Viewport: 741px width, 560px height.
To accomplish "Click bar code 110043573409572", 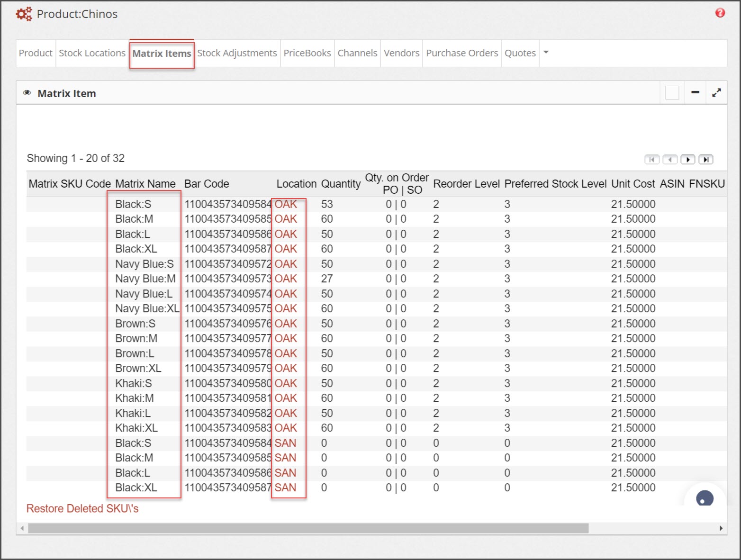I will (x=228, y=264).
